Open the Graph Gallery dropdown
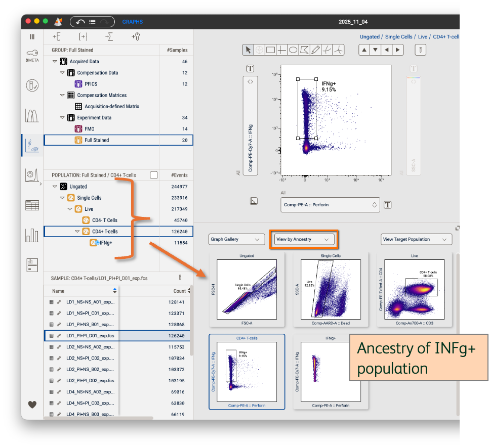The width and height of the screenshot is (490, 448). tap(237, 239)
